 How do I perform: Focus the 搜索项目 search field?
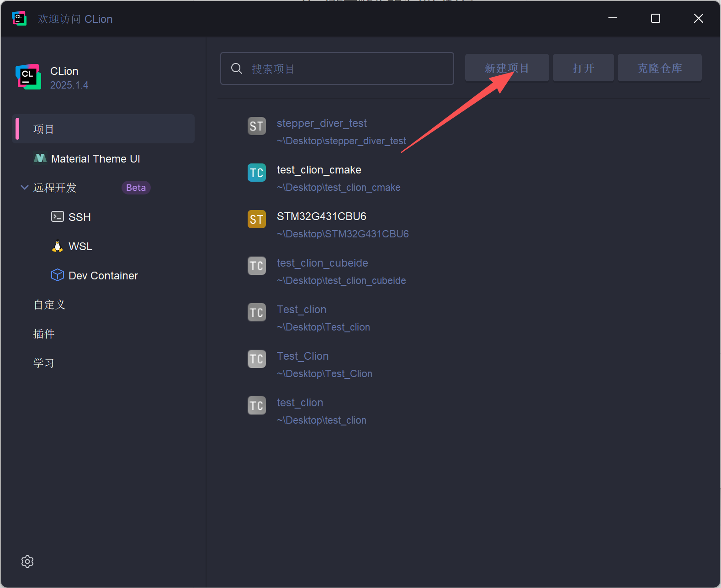(337, 68)
